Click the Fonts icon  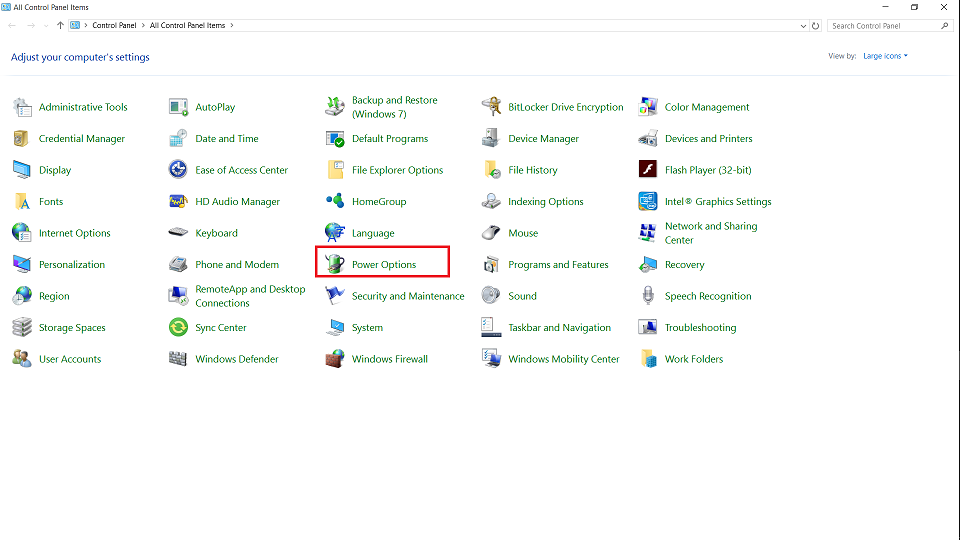pos(22,201)
